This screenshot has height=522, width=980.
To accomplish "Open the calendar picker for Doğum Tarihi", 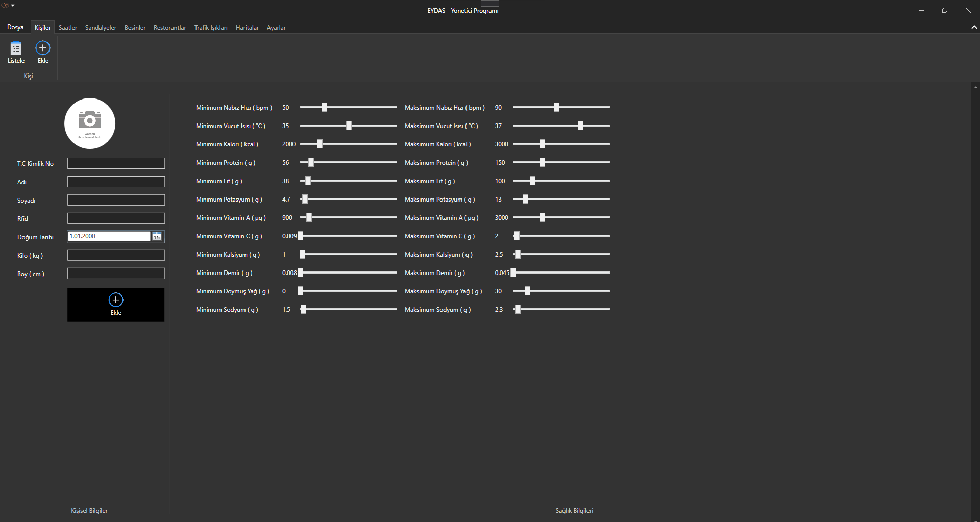I will pyautogui.click(x=157, y=236).
